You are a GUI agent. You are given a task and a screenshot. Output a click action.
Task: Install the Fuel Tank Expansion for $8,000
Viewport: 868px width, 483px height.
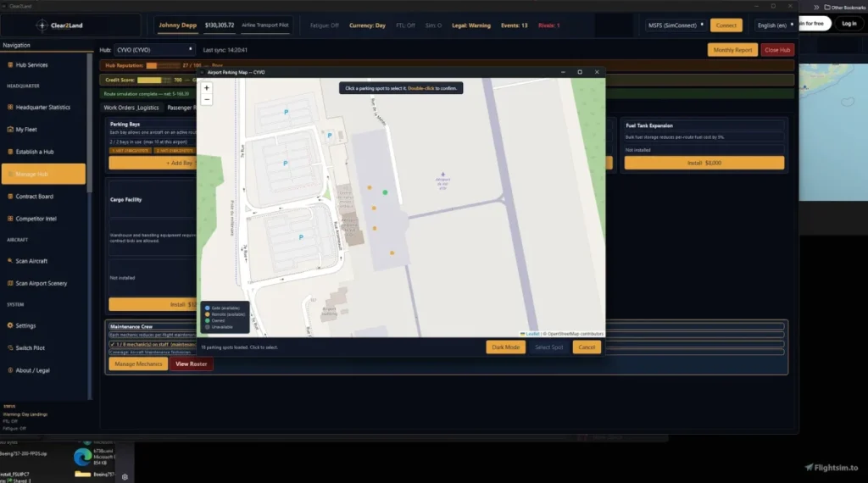(704, 163)
